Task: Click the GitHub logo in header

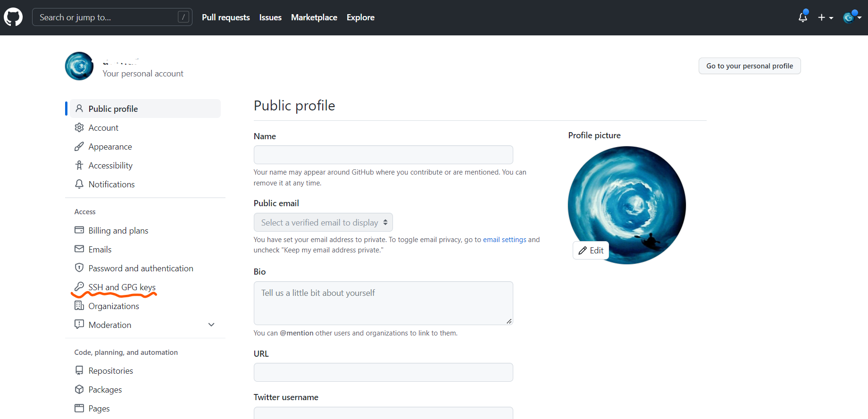Action: click(13, 17)
